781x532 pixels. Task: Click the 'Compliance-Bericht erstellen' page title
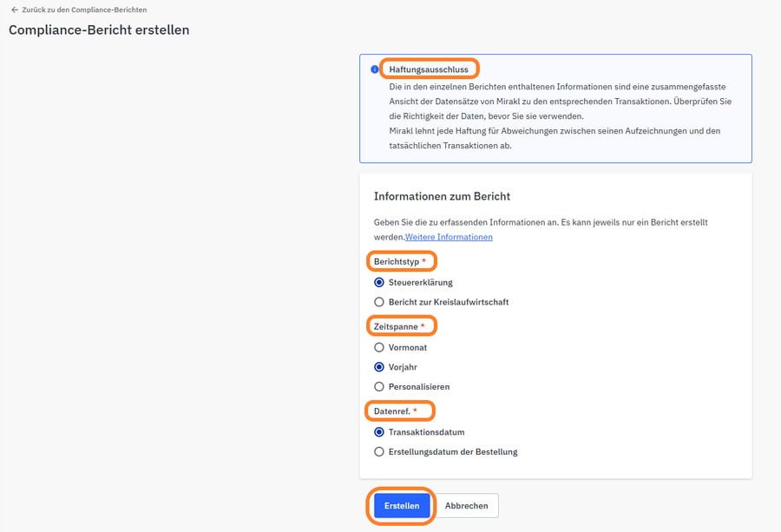tap(99, 30)
